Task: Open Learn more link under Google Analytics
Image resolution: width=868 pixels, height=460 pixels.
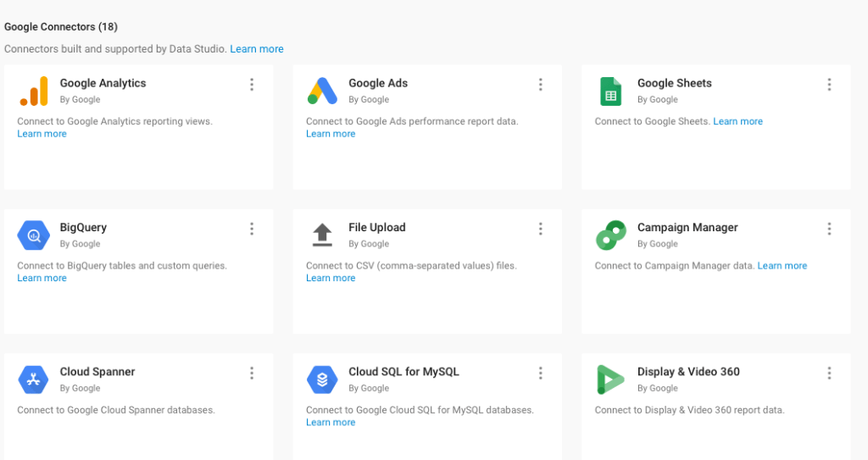Action: click(x=42, y=134)
